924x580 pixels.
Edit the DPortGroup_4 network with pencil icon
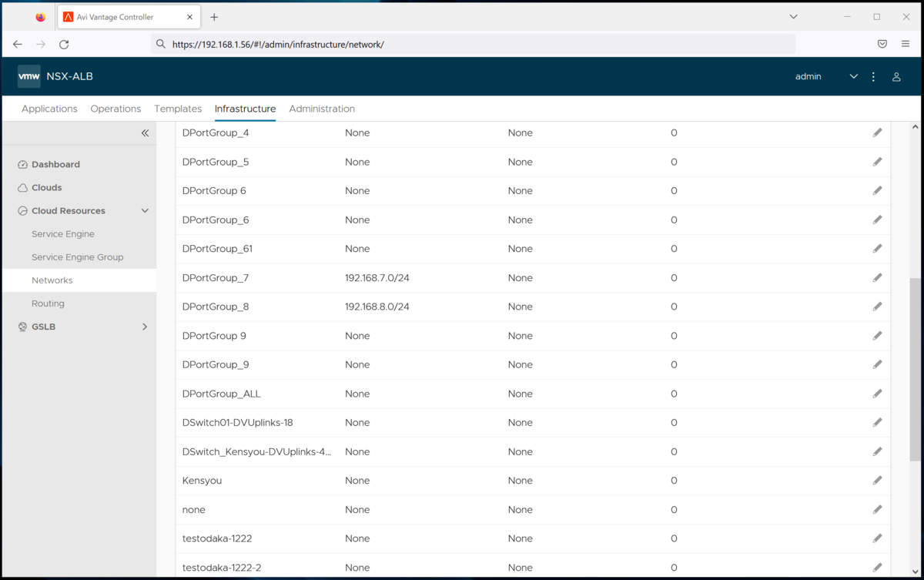tap(877, 132)
